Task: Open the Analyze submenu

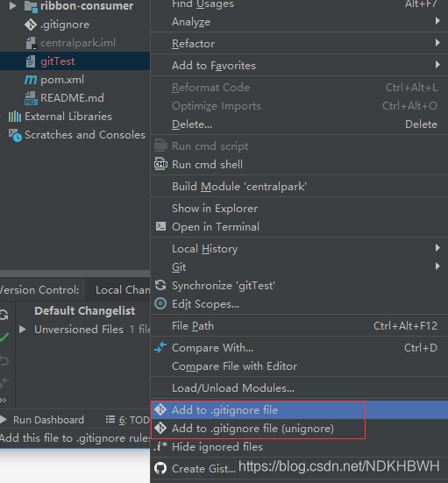Action: click(x=299, y=22)
